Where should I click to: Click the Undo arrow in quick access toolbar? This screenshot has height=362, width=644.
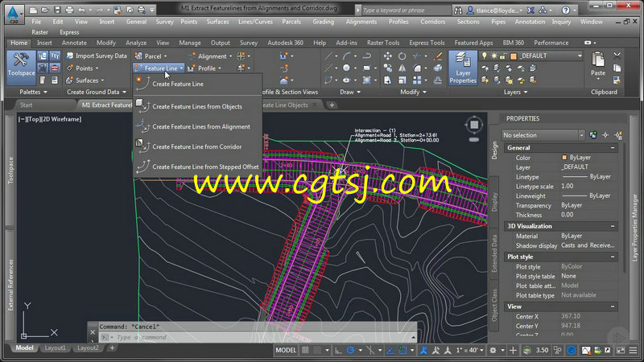[81, 10]
